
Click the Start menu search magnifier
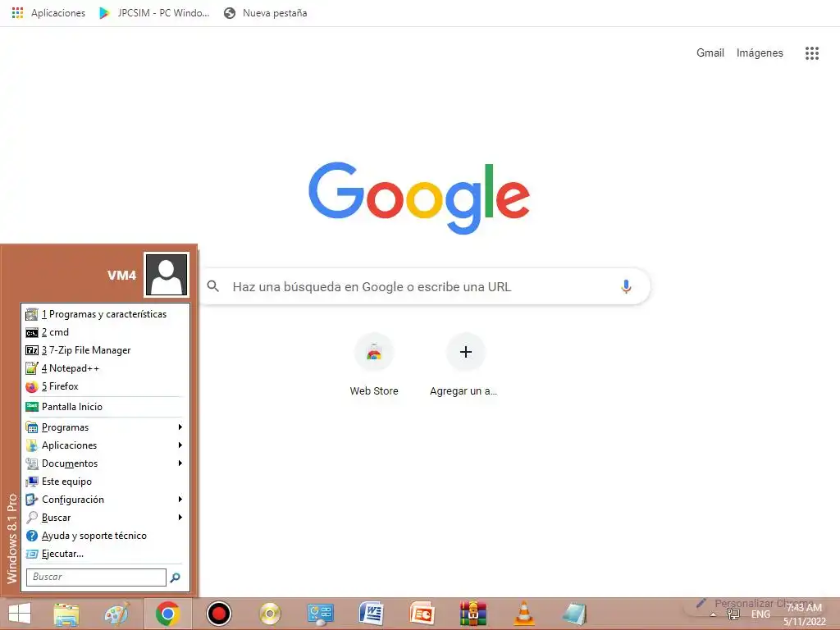pos(176,577)
